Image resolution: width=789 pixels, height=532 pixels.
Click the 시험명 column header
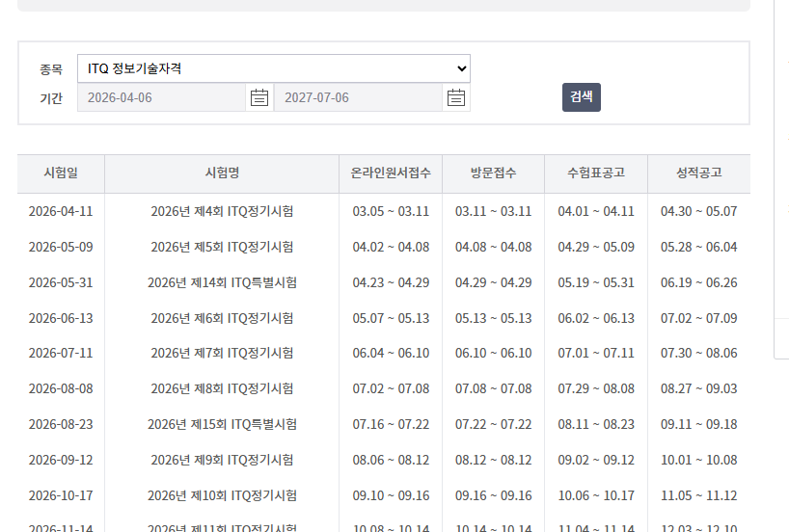coord(222,173)
